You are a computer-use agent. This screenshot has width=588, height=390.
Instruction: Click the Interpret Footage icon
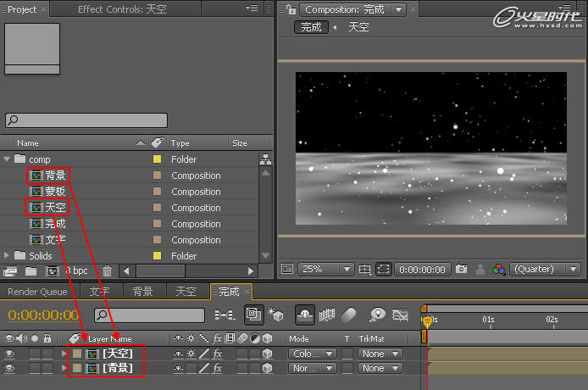pos(10,271)
